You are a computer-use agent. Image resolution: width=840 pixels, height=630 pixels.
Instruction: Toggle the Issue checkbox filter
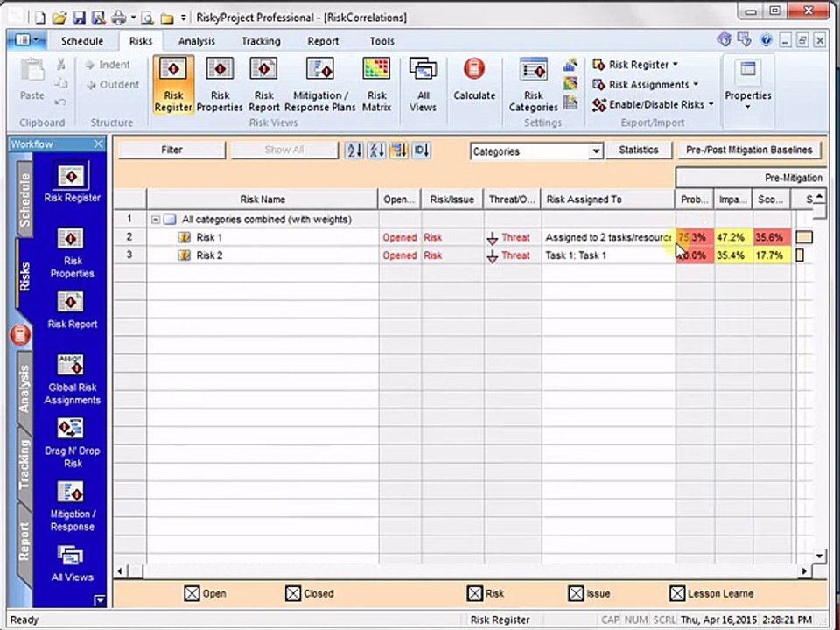point(576,593)
